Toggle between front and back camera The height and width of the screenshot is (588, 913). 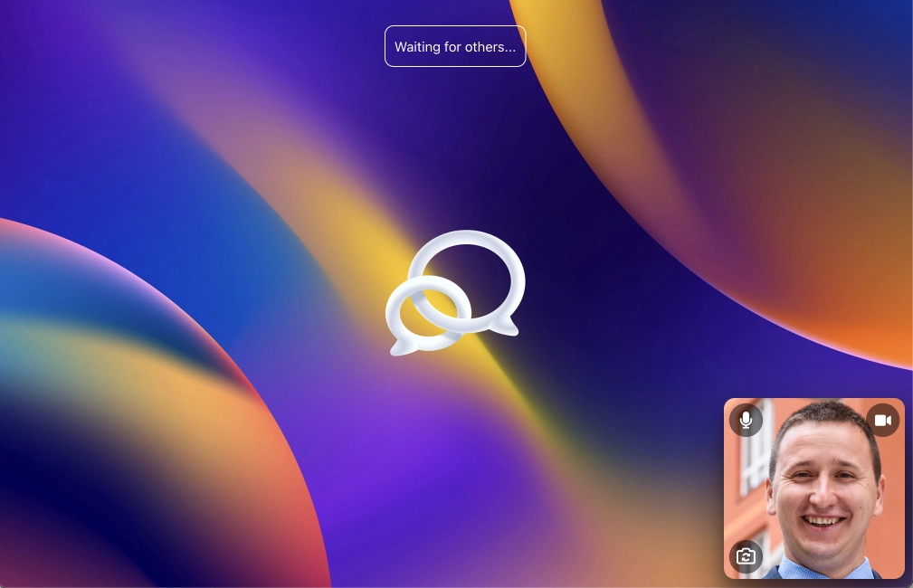tap(746, 556)
